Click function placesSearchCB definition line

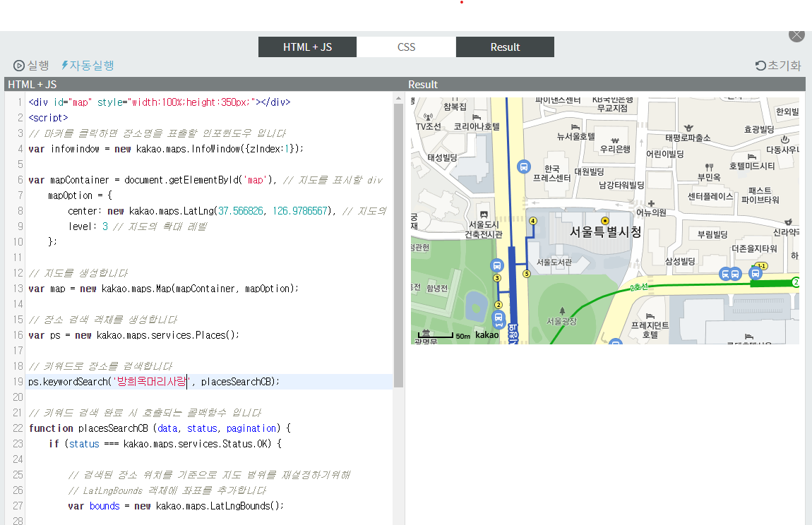[160, 428]
